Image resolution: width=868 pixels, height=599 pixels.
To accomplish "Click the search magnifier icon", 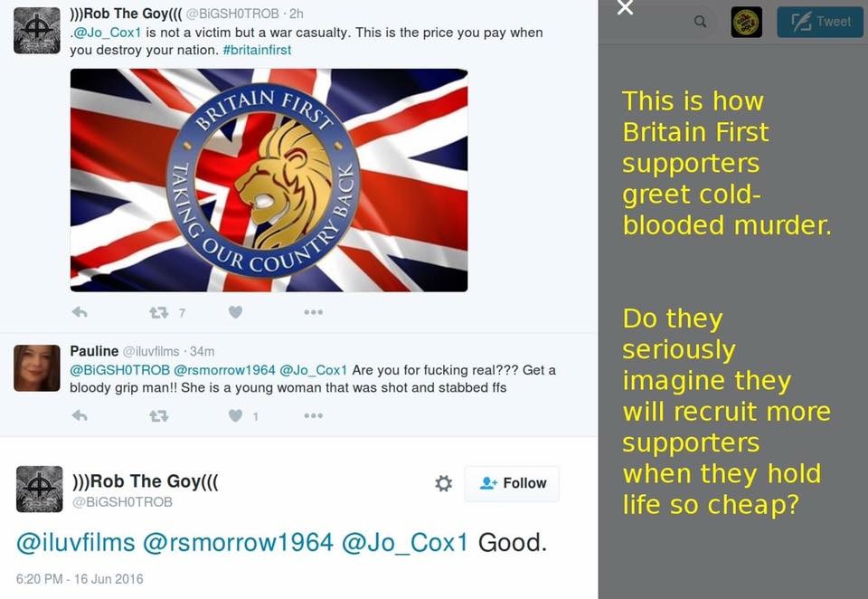I will (700, 22).
